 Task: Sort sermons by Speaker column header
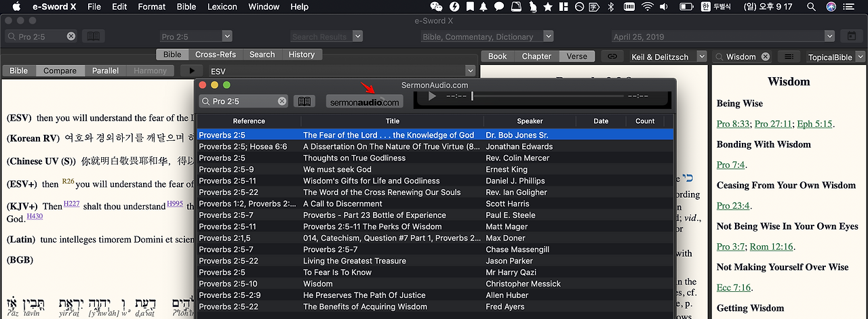[x=530, y=121]
